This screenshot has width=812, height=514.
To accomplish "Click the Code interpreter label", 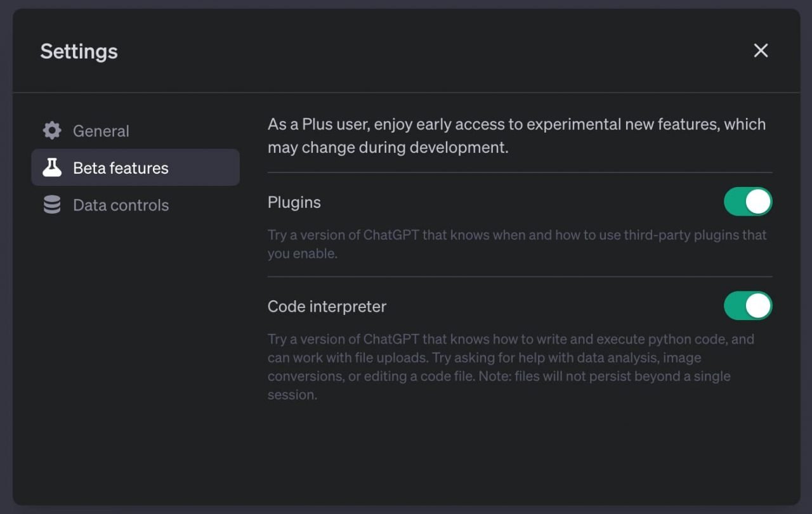I will click(327, 306).
